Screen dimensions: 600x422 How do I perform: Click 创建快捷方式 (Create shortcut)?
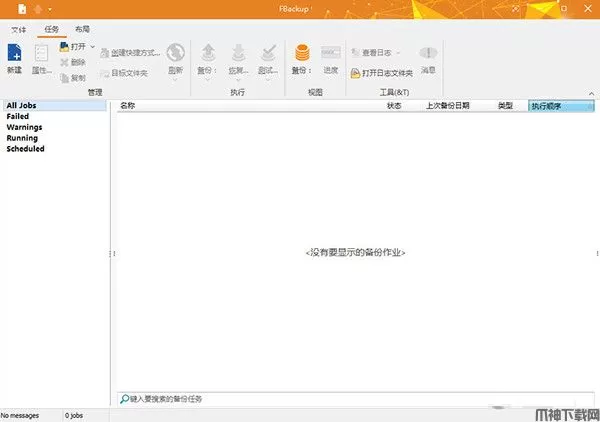(130, 53)
